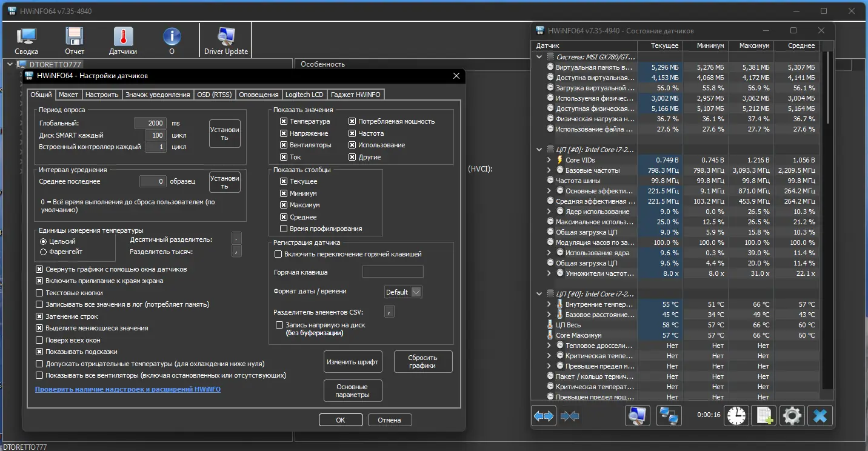Open the Формат даты / времени Default dropdown
868x451 pixels.
coord(403,292)
